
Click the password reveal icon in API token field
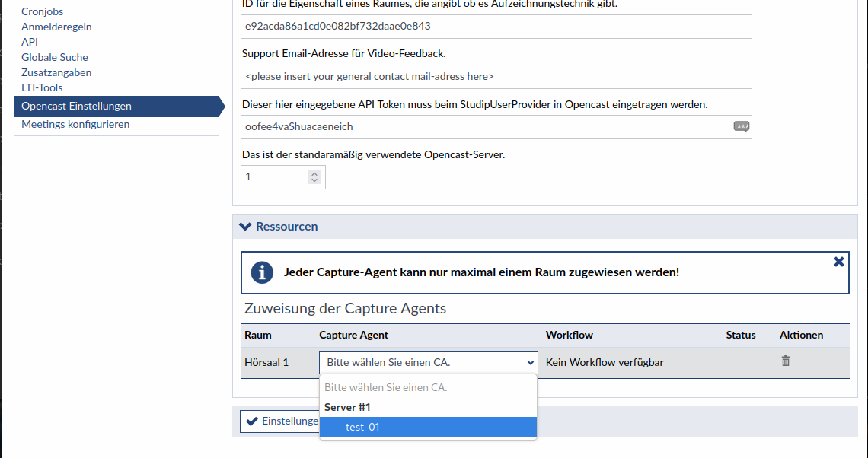(742, 126)
